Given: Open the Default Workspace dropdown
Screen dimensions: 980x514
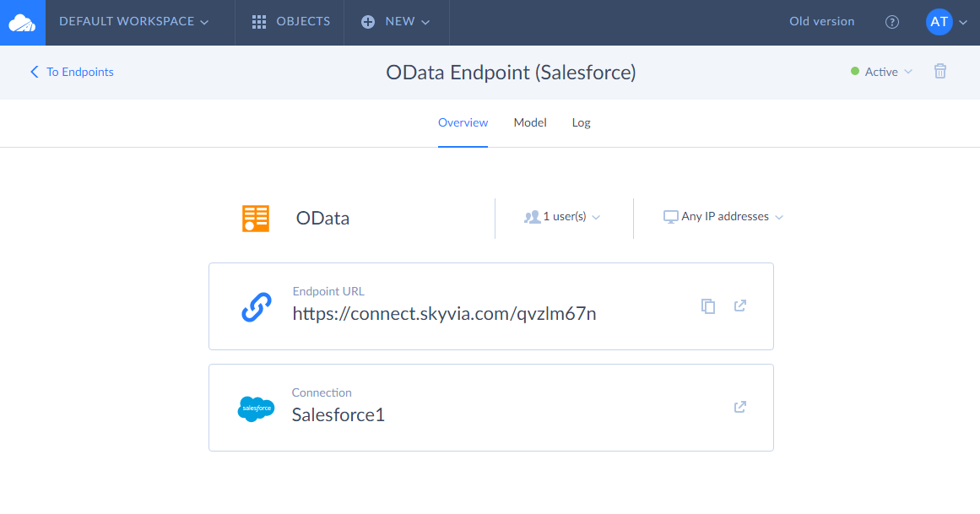Looking at the screenshot, I should 133,22.
